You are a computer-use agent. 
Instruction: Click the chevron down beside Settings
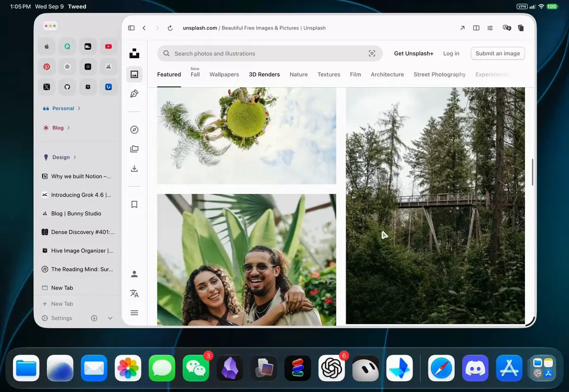coord(110,318)
